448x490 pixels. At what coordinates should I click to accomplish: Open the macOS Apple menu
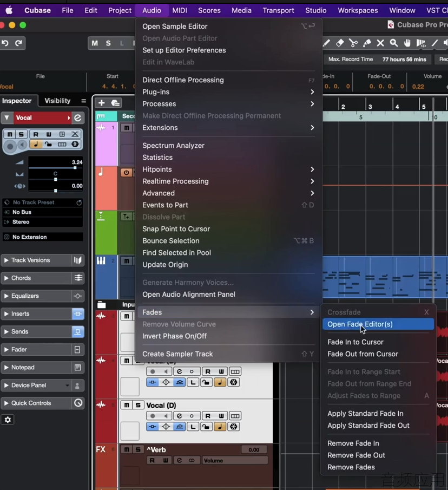[9, 11]
